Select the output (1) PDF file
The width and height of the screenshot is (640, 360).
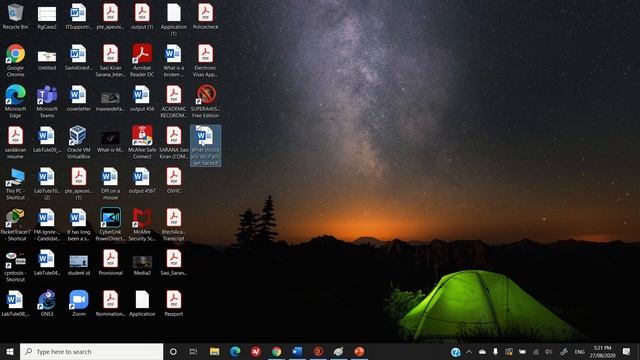click(142, 17)
